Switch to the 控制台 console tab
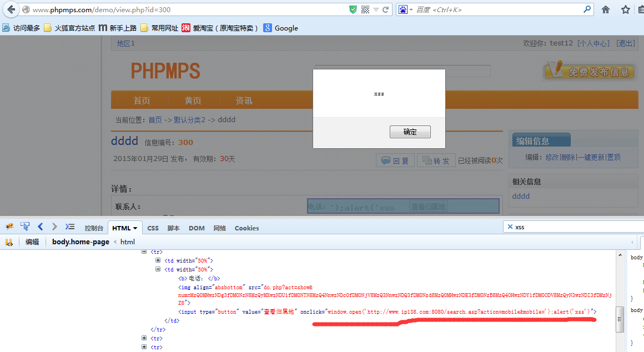644x352 pixels. [94, 228]
